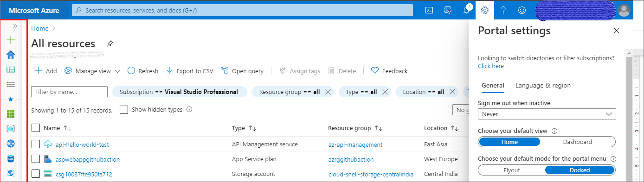The height and width of the screenshot is (182, 644).
Task: Open the az-api-management resource group link
Action: 355,144
